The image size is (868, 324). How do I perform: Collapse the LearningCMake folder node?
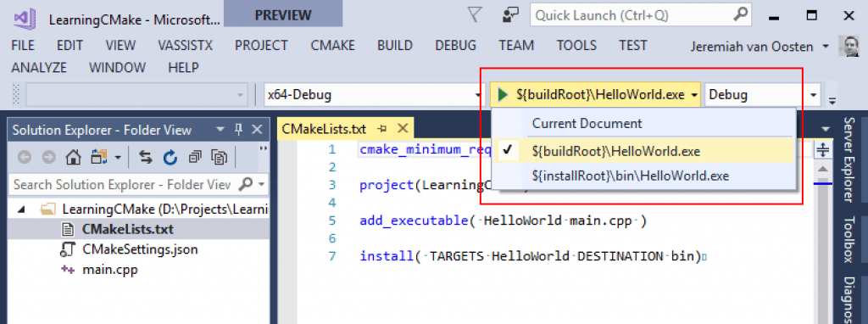click(x=22, y=209)
